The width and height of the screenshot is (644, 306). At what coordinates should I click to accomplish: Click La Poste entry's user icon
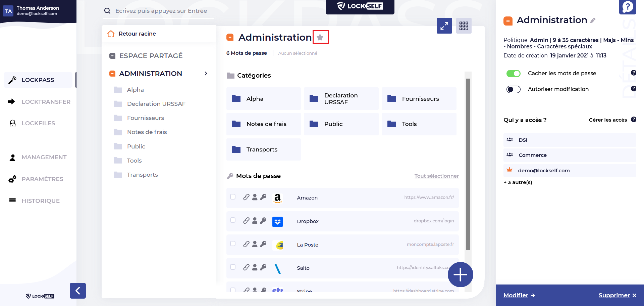(255, 244)
